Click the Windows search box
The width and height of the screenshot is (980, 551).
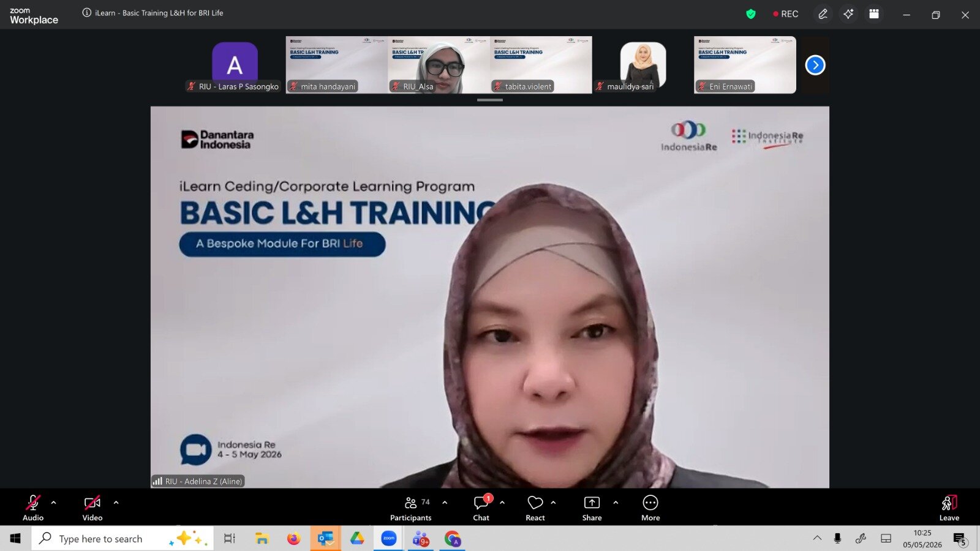123,538
